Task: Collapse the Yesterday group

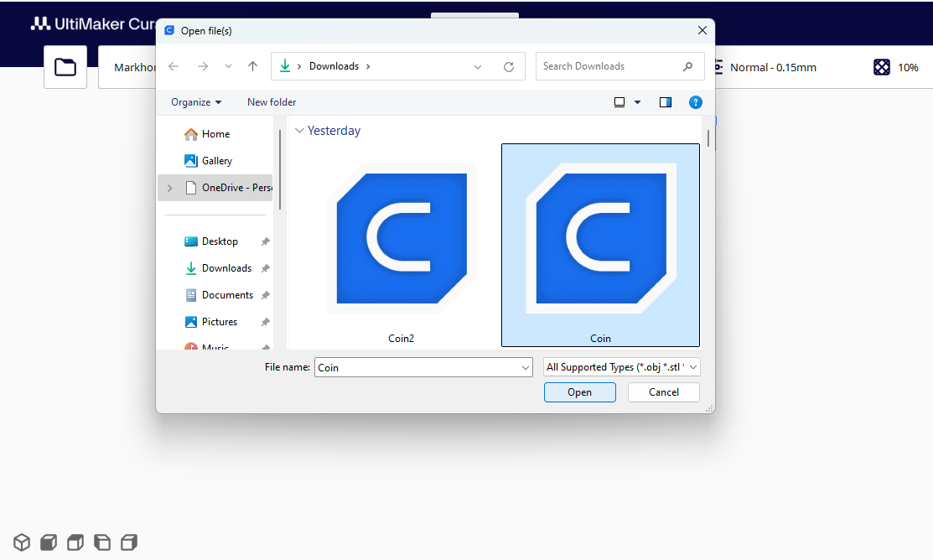Action: (x=299, y=130)
